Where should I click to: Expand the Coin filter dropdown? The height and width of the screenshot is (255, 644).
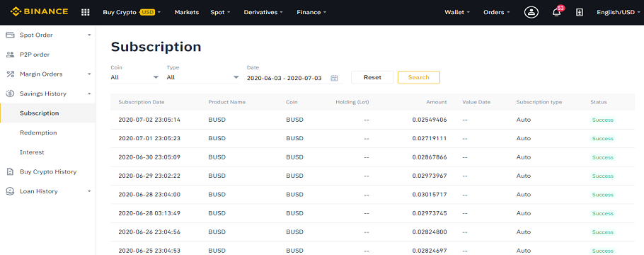click(x=134, y=77)
